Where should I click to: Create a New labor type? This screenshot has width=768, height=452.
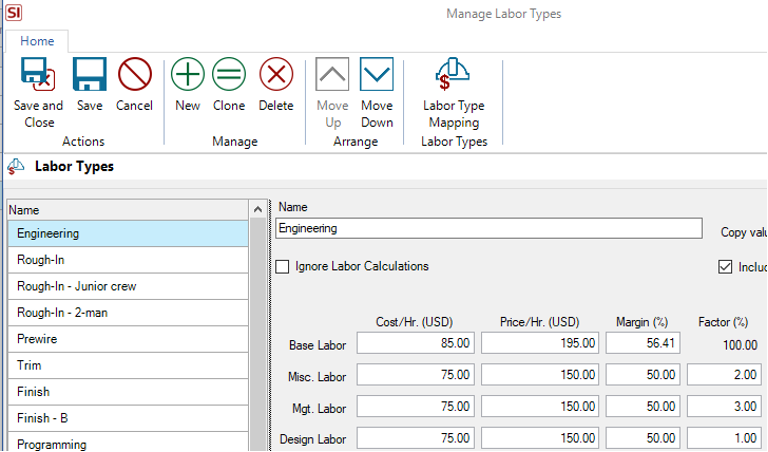pos(188,74)
